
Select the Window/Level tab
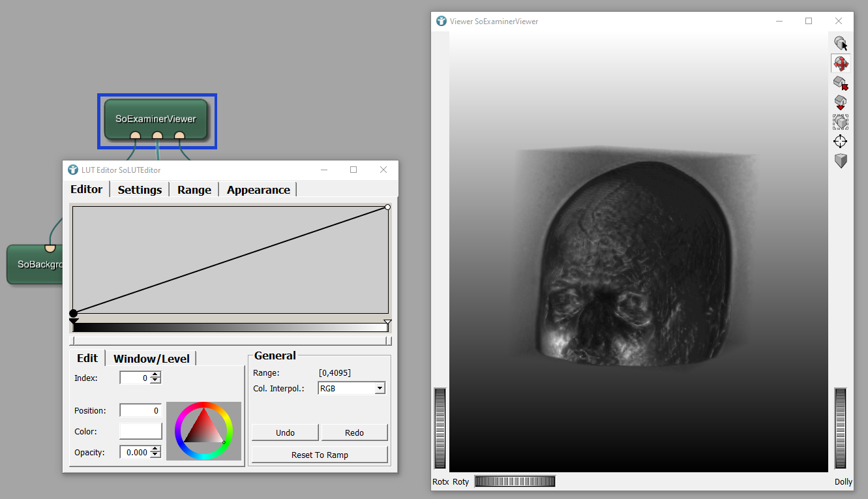(151, 359)
